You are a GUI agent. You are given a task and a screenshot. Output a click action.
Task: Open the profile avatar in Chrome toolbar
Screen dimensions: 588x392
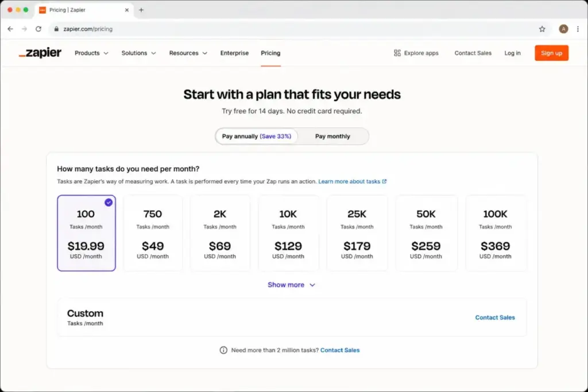coord(563,29)
